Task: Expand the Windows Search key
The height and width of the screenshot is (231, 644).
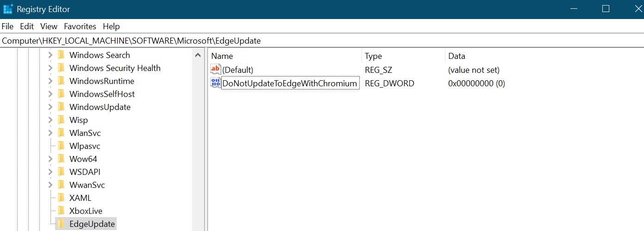Action: pyautogui.click(x=50, y=55)
